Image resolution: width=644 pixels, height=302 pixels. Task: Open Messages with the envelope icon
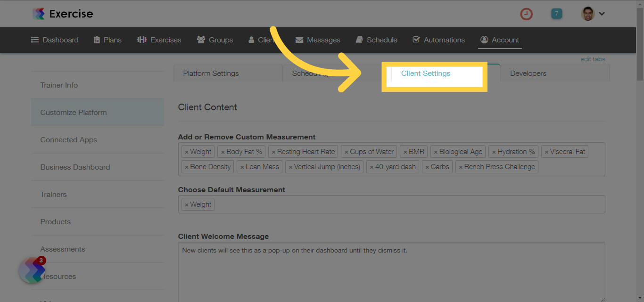299,40
